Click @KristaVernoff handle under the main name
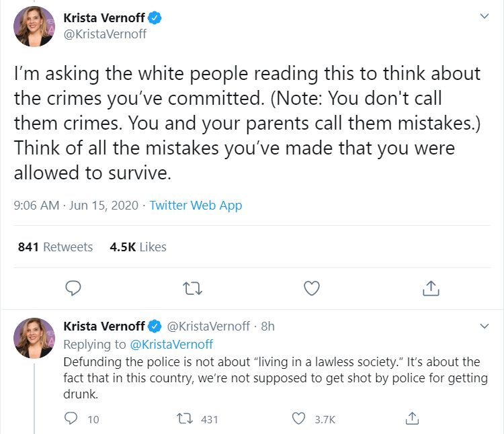This screenshot has width=504, height=434. [105, 34]
